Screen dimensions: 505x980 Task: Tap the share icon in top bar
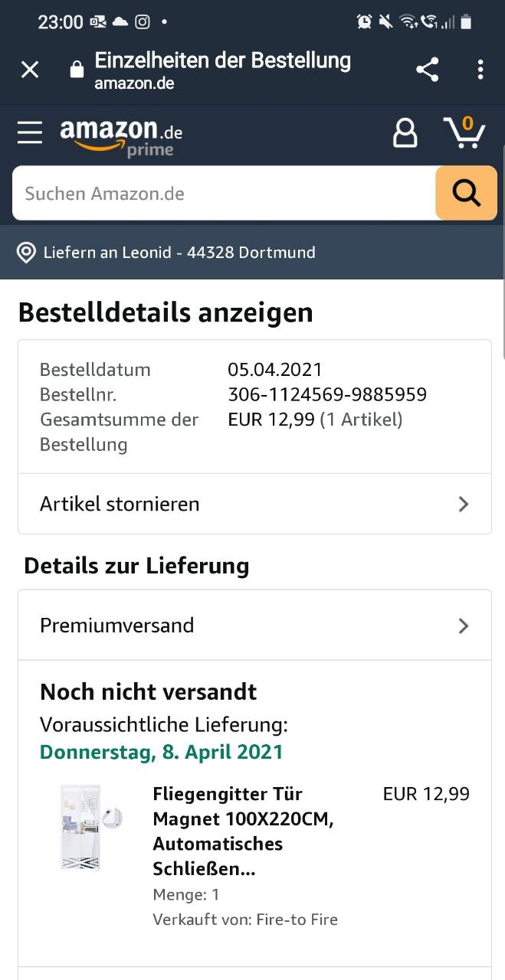(428, 70)
